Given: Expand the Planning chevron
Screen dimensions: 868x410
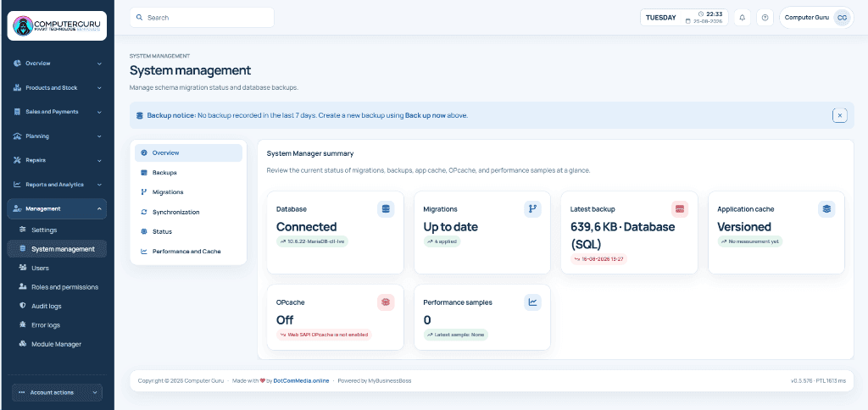Looking at the screenshot, I should (x=100, y=136).
